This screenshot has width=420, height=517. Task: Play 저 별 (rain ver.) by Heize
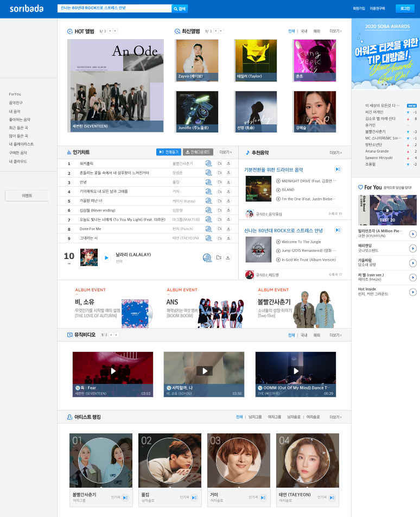(x=413, y=278)
